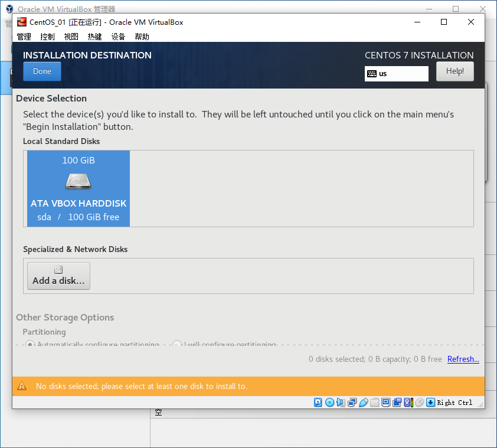Open the 管理 menu
Screen dimensions: 497x448
24,37
